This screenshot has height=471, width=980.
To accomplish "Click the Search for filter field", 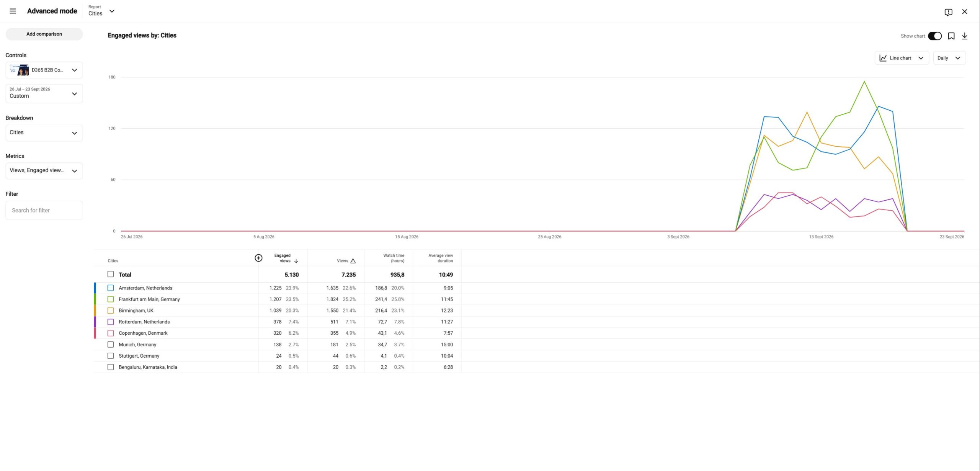I will pyautogui.click(x=44, y=210).
